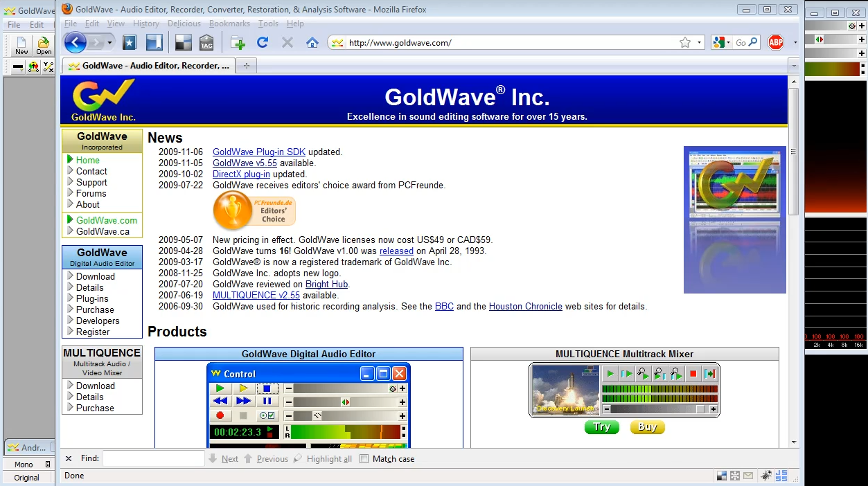
Task: Open the Tools menu in Firefox
Action: (x=268, y=24)
